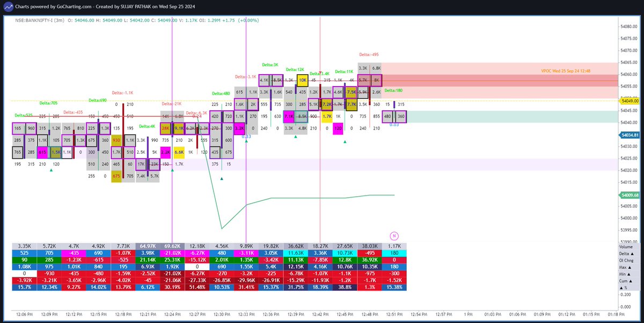Click the 25.31K OI change cell

coord(171,261)
